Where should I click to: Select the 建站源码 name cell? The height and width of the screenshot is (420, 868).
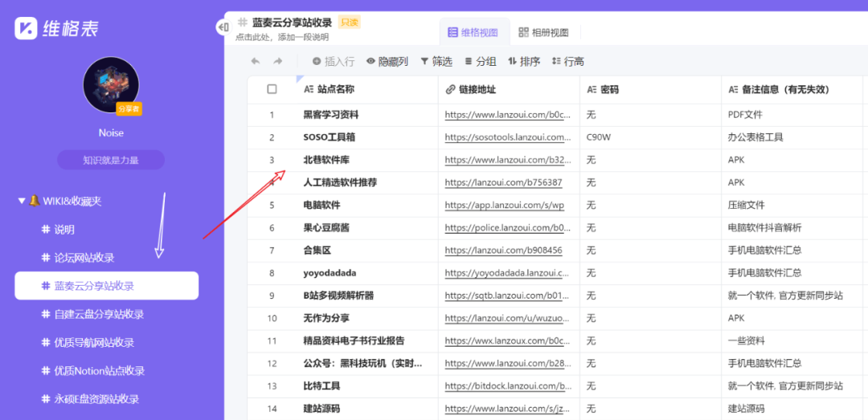(x=367, y=409)
